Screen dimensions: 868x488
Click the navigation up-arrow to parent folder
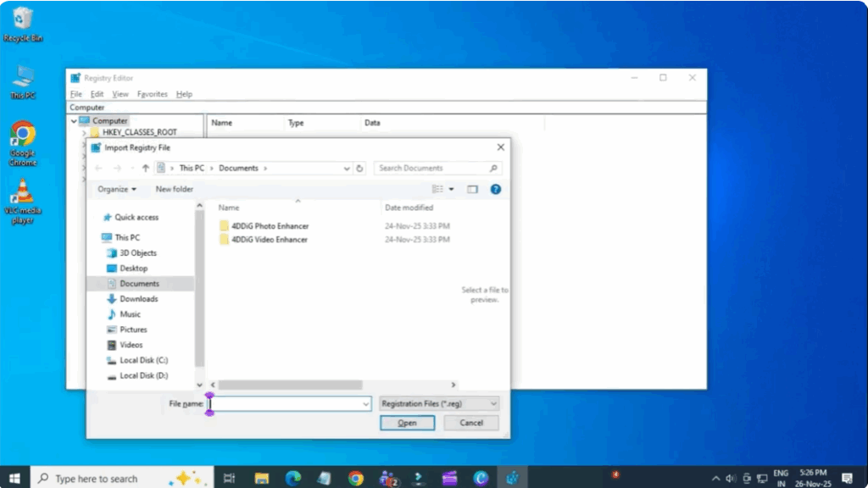pos(147,168)
